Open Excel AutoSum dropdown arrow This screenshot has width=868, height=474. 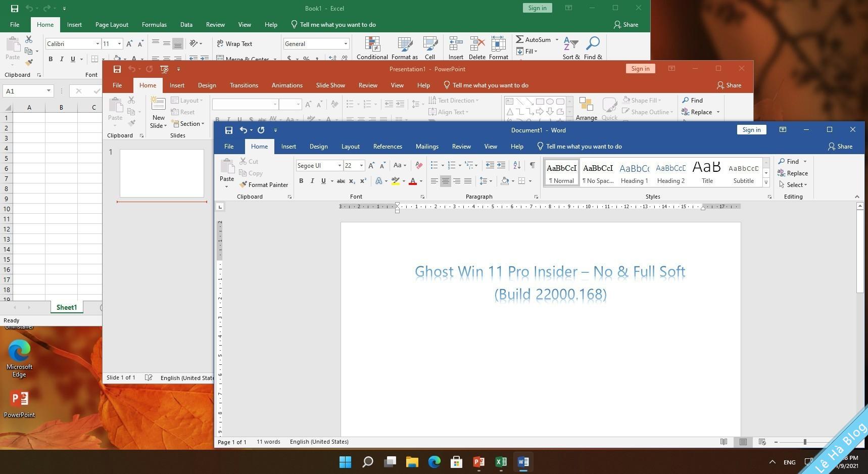pos(557,39)
